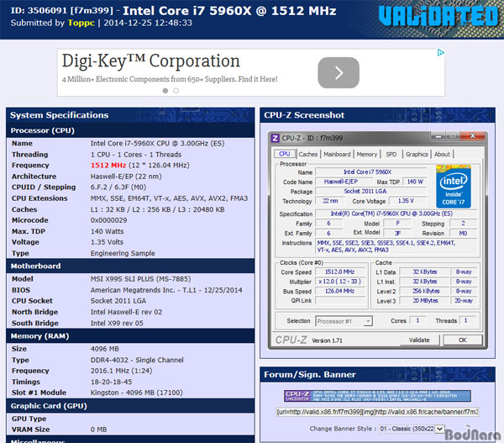Click the Max TDP 140 W field
The width and height of the screenshot is (504, 443).
(415, 182)
